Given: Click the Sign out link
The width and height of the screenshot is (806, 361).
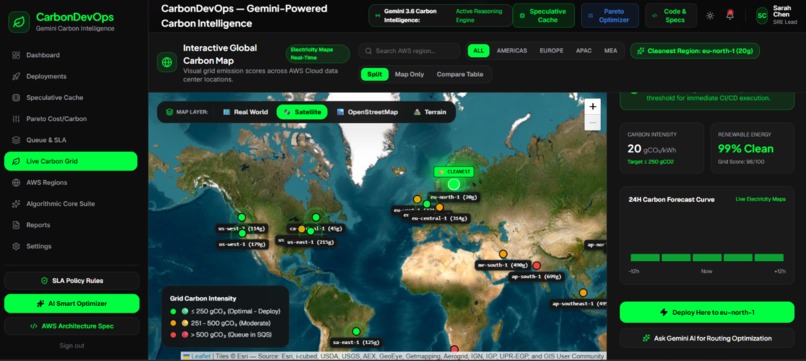Looking at the screenshot, I should click(x=71, y=346).
